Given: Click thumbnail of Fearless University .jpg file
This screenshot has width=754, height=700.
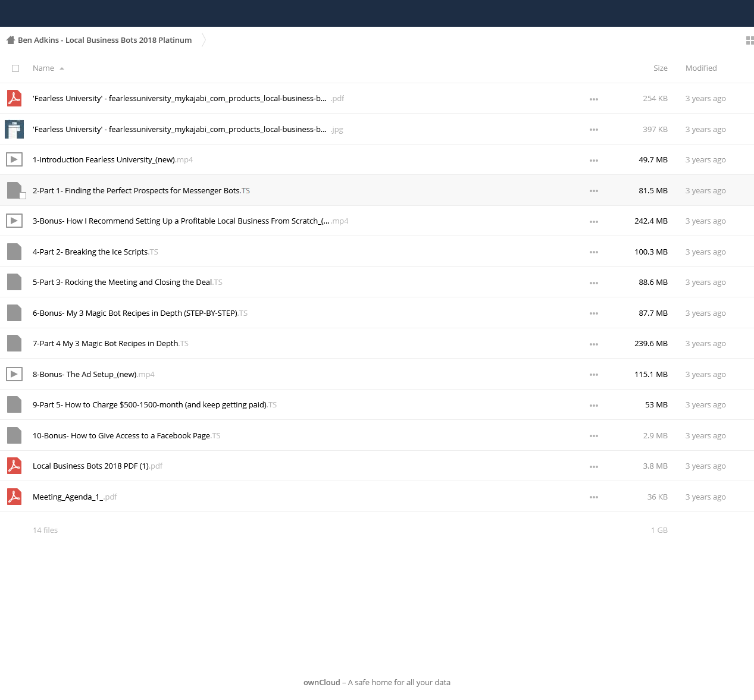Looking at the screenshot, I should (x=14, y=129).
